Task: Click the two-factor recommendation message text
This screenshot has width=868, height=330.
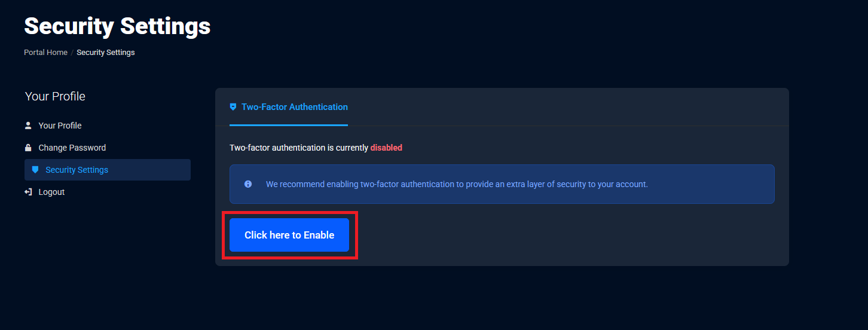Action: point(457,184)
